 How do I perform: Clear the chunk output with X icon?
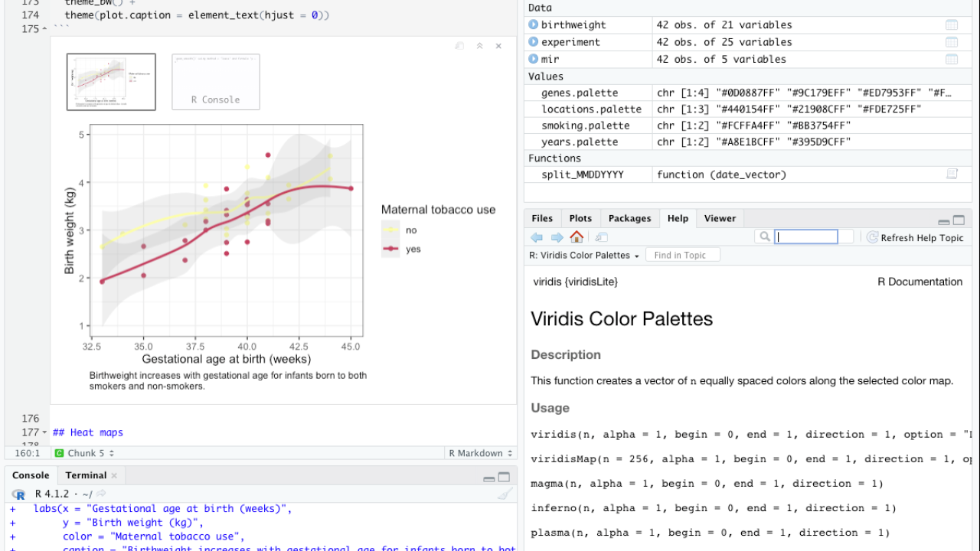(x=498, y=46)
